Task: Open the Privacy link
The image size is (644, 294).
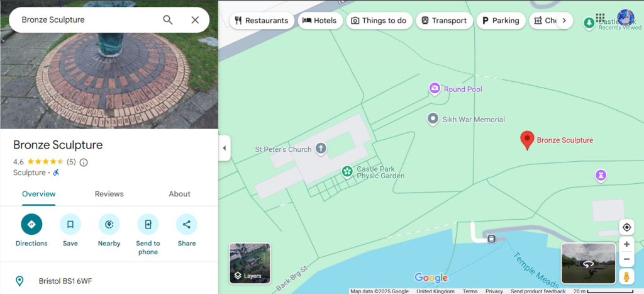Action: tap(494, 291)
